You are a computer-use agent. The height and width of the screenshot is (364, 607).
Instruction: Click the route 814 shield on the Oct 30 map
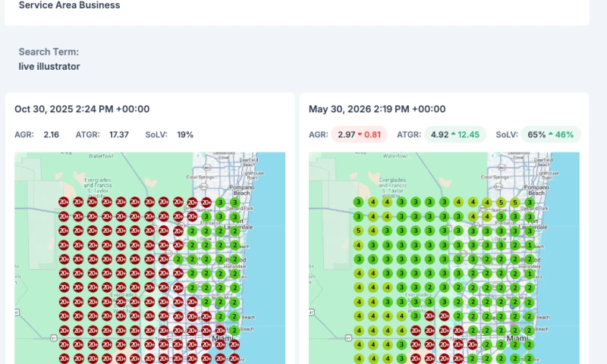click(x=203, y=187)
